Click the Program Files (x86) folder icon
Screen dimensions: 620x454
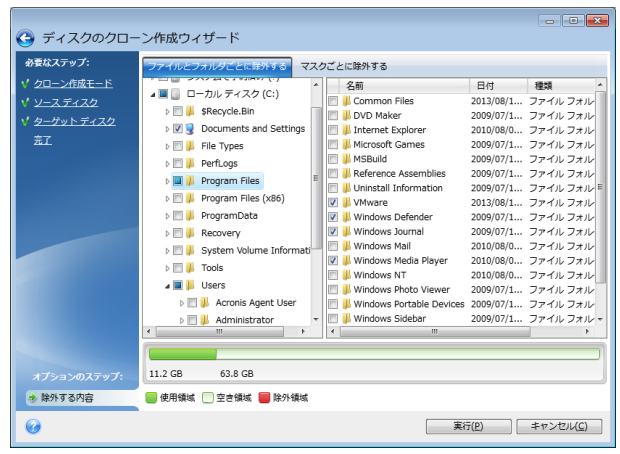pos(190,198)
